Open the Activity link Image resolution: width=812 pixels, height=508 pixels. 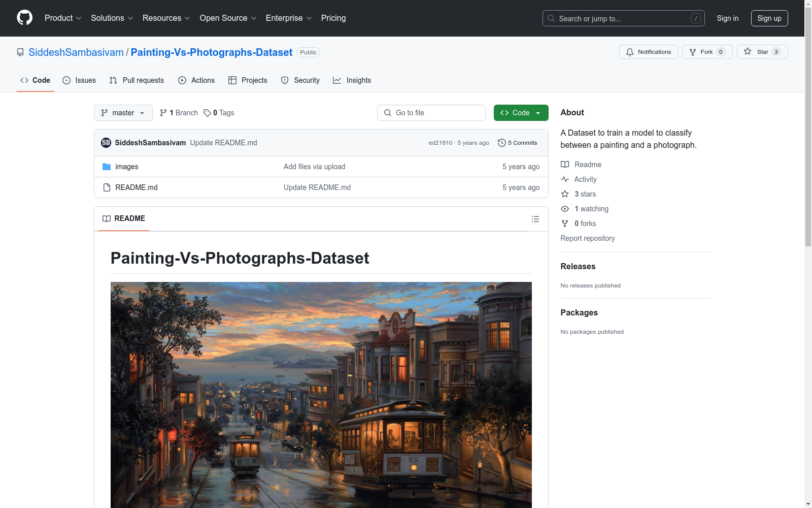click(579, 179)
